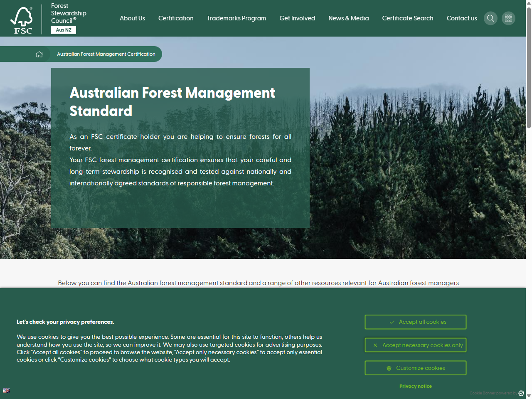The height and width of the screenshot is (399, 532).
Task: Click the FSC tree logo
Action: [x=22, y=20]
